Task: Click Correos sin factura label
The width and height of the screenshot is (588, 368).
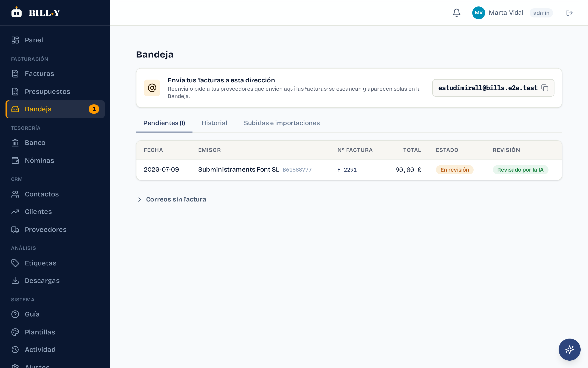Action: (x=176, y=199)
